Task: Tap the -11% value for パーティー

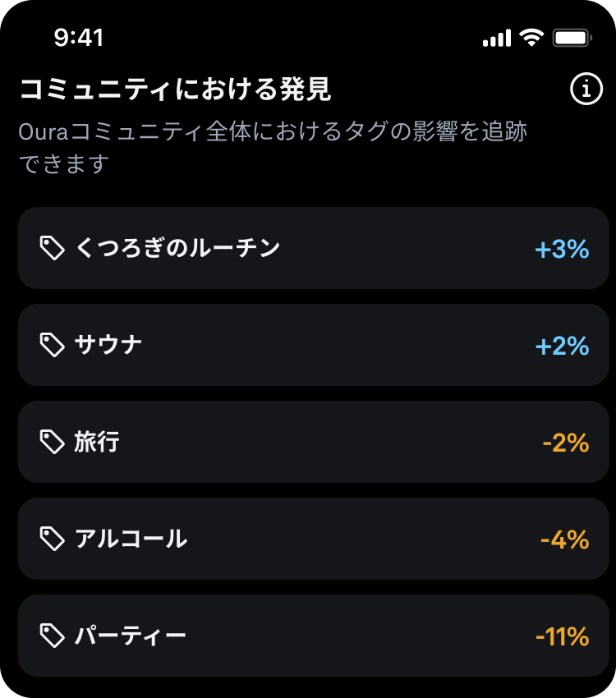Action: (x=563, y=636)
